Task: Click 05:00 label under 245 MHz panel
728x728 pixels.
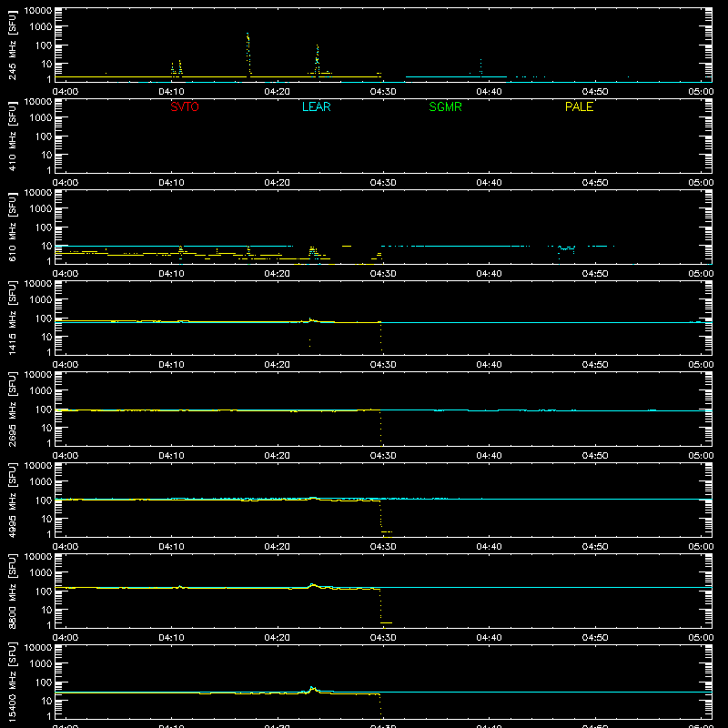Action: click(701, 92)
